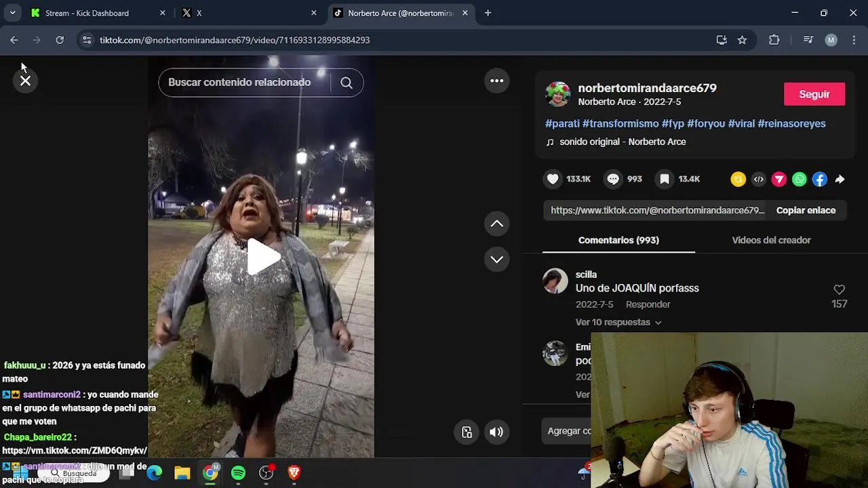
Task: Open Brave browser from taskbar
Action: (x=294, y=473)
